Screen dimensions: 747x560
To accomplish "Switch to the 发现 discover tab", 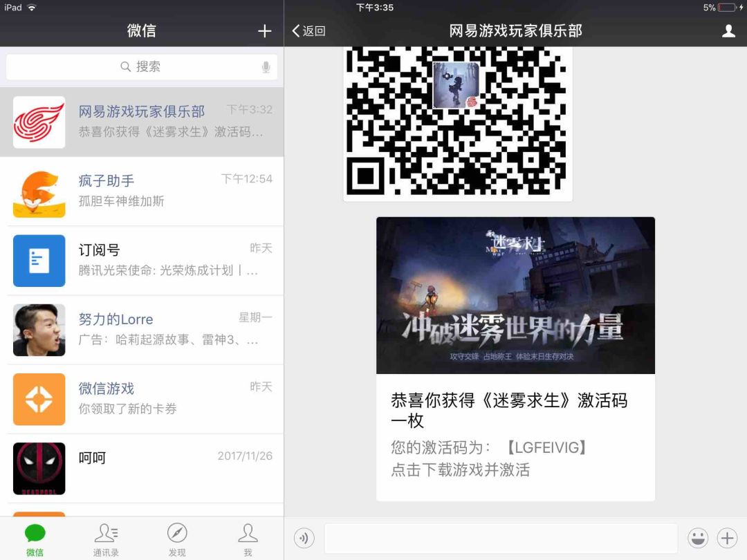I will (x=177, y=539).
